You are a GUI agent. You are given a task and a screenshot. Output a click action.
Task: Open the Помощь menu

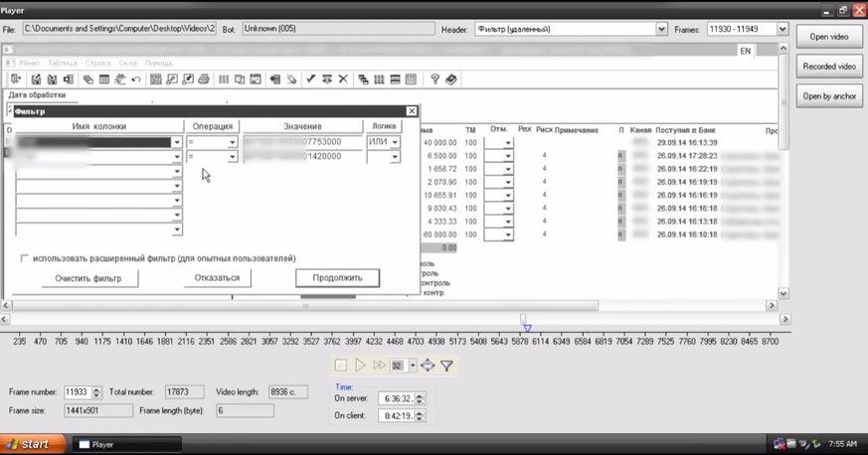point(159,63)
